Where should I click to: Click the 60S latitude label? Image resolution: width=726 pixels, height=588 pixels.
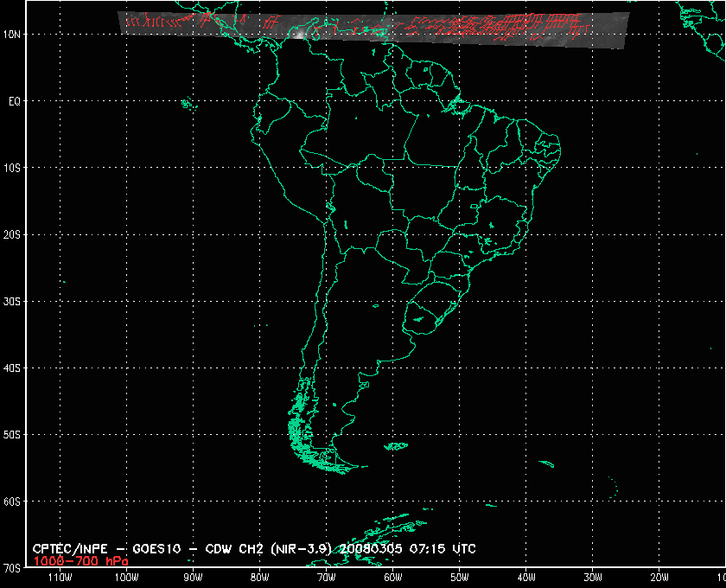click(x=12, y=502)
